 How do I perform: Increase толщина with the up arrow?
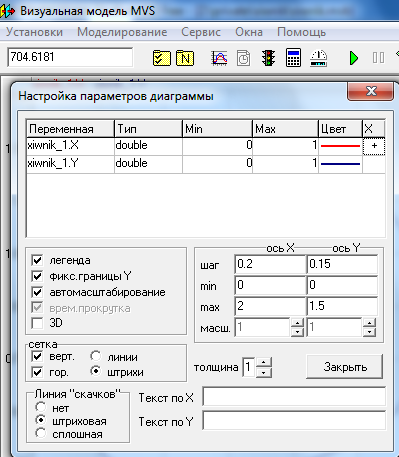pos(264,362)
